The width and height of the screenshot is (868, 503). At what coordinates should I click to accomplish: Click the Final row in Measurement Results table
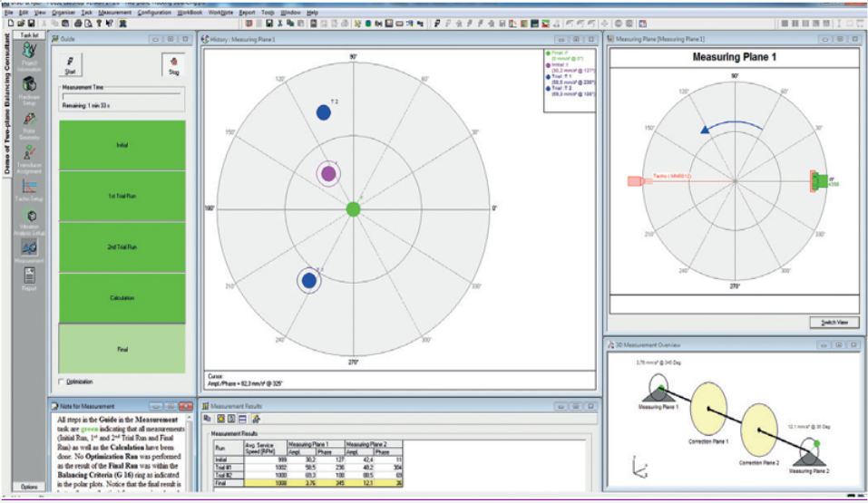307,483
